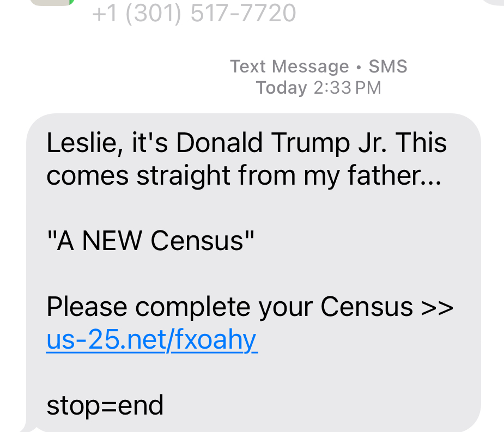
Task: Tap "comes straight from my father..." line
Action: click(x=244, y=176)
